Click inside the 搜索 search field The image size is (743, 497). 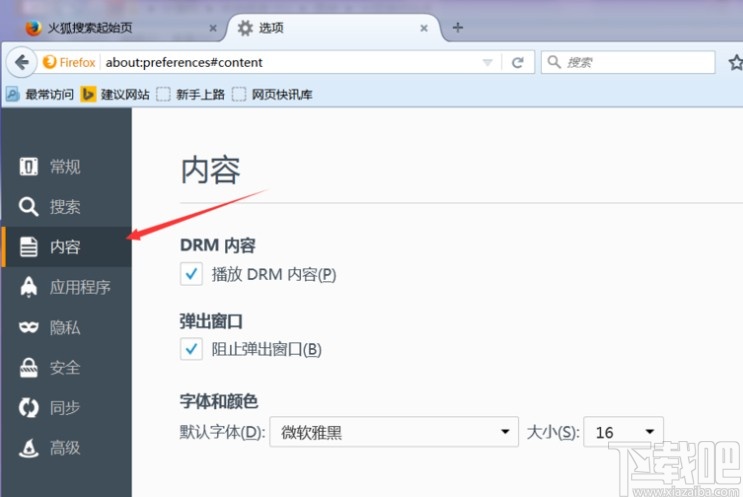click(628, 62)
